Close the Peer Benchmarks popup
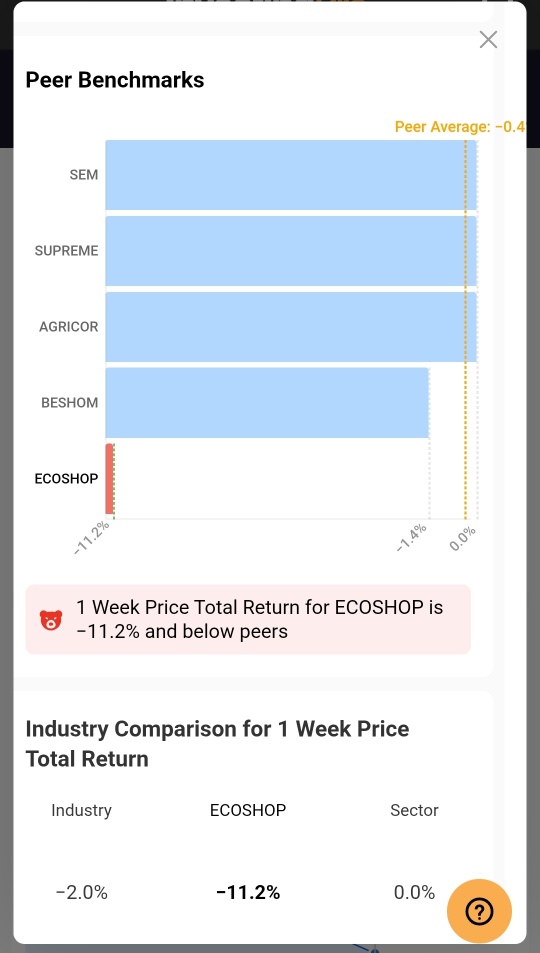 pyautogui.click(x=488, y=40)
